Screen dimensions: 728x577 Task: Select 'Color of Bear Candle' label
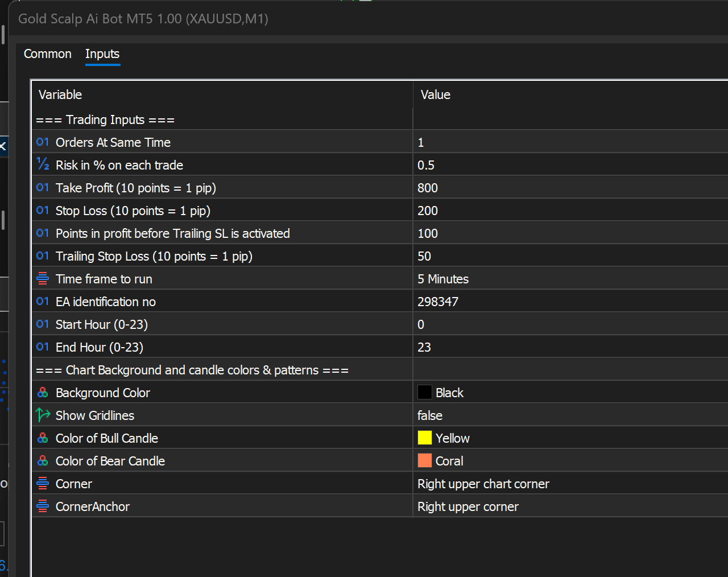pyautogui.click(x=110, y=461)
